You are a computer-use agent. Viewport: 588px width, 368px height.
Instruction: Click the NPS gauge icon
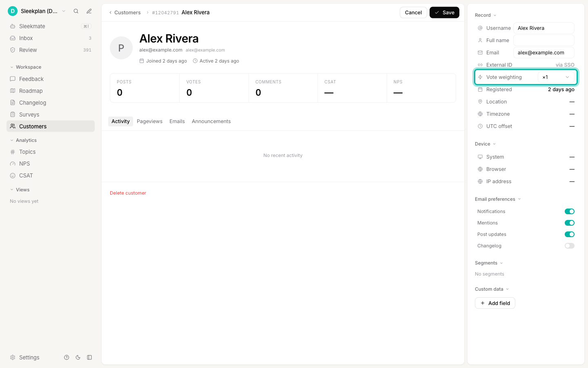(x=13, y=164)
